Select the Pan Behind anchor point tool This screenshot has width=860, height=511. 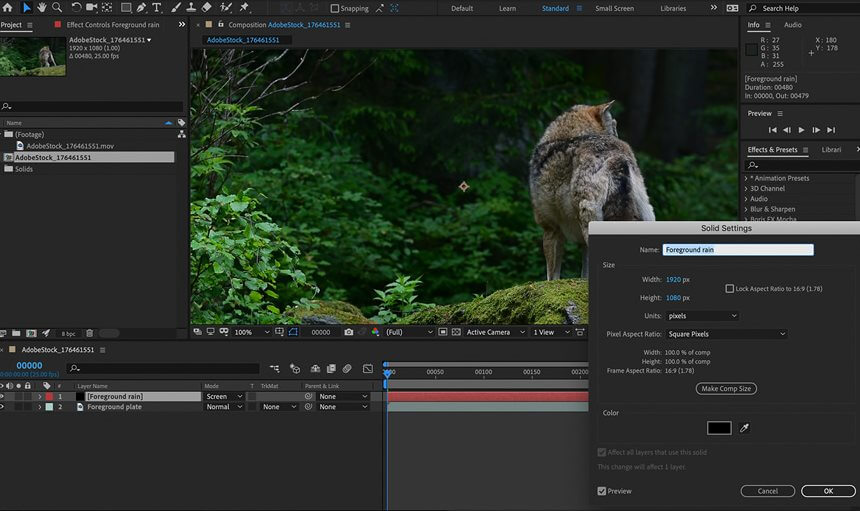[x=107, y=8]
